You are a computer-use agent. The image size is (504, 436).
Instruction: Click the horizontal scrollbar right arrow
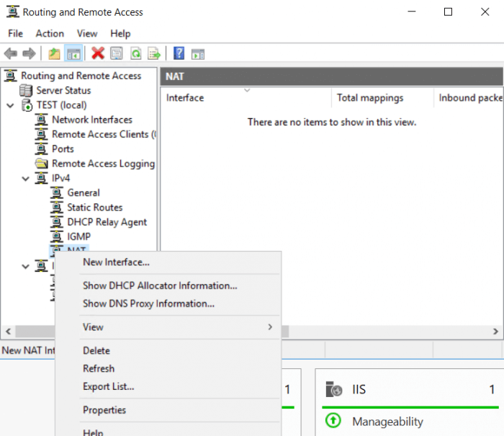coord(496,332)
